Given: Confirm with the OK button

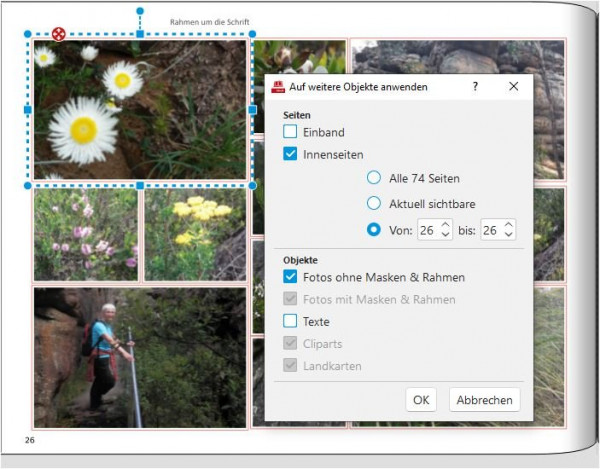Looking at the screenshot, I should [x=421, y=400].
